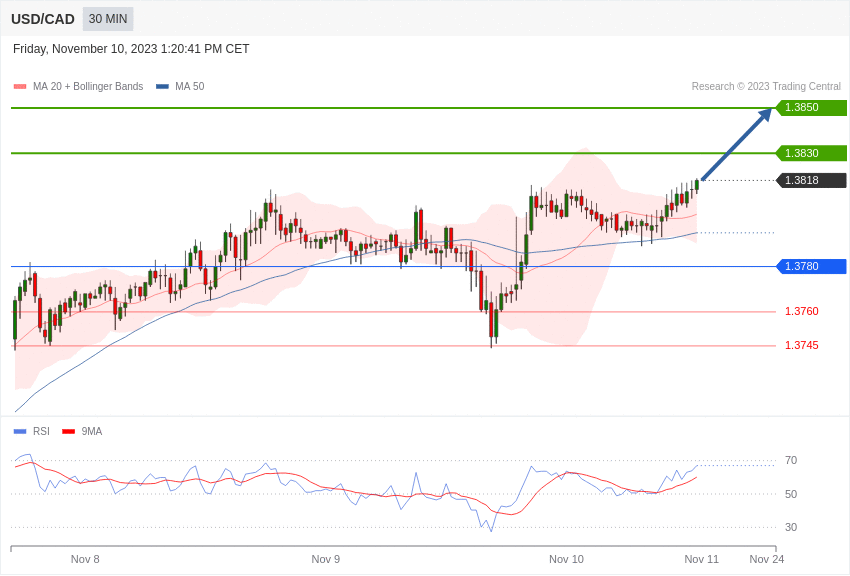Viewport: 850px width, 576px height.
Task: Toggle the MA 20 + Bollinger Bands legend
Action: coord(79,86)
